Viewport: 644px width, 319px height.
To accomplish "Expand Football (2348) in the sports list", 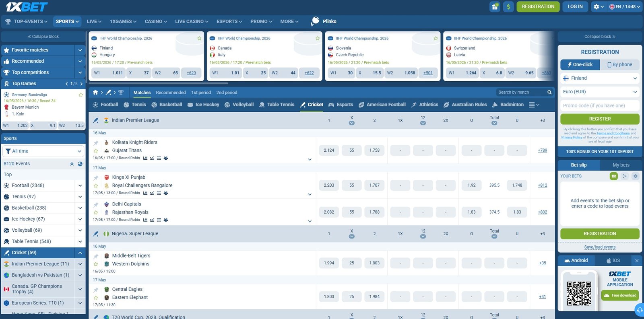I will click(x=80, y=186).
